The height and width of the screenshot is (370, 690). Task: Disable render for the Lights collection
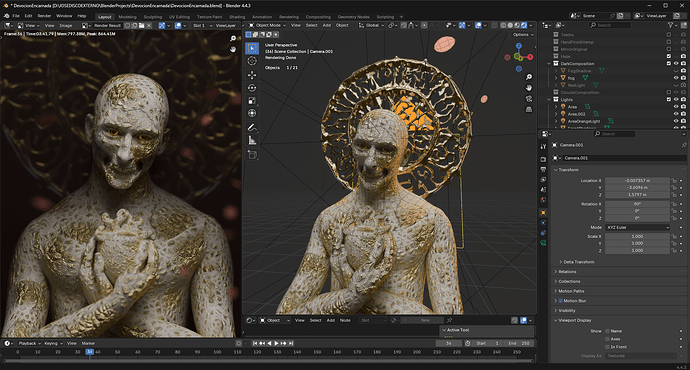683,99
